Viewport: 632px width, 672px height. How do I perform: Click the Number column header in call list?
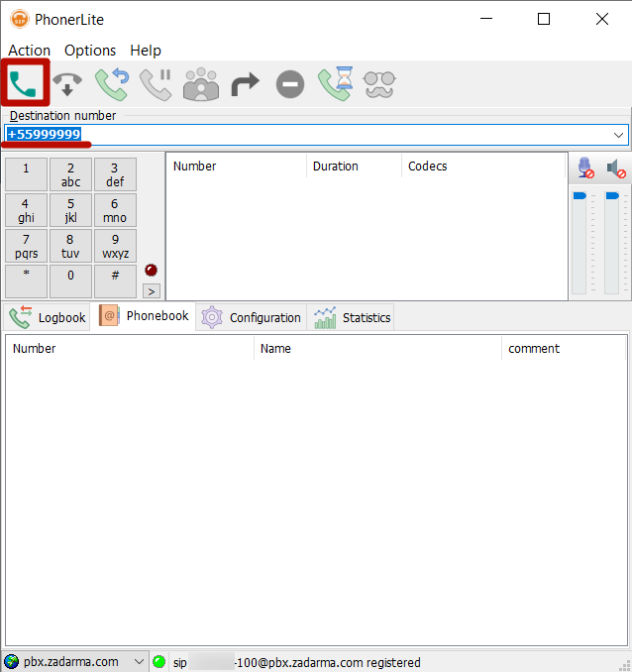click(x=237, y=167)
